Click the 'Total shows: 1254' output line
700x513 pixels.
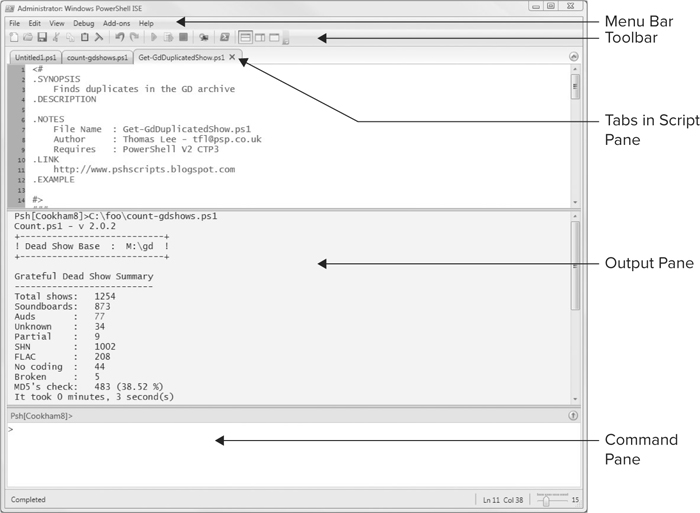click(x=65, y=296)
